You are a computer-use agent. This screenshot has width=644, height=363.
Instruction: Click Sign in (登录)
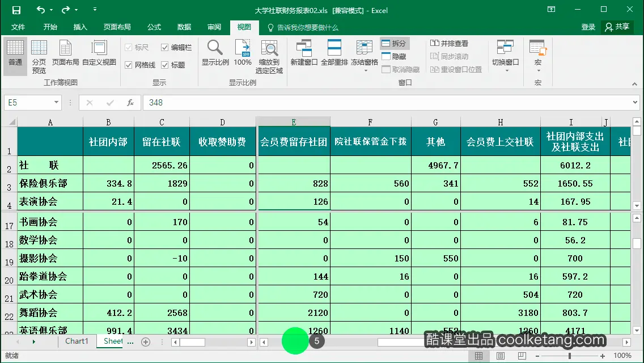588,27
